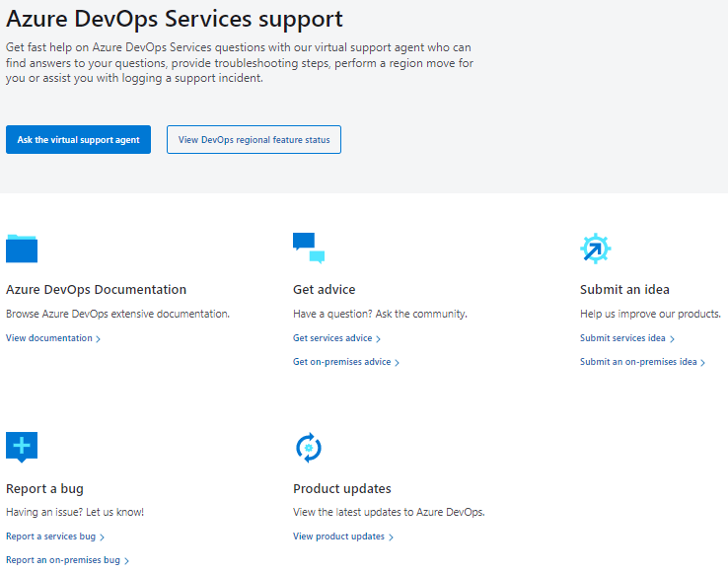Click the chevron after Get services advice
Viewport: 728px width, 572px height.
(x=378, y=339)
